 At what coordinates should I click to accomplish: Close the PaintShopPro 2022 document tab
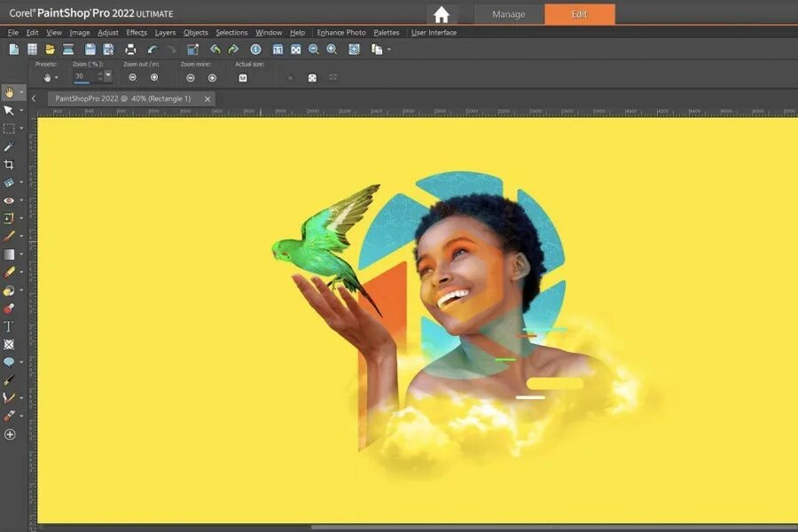(207, 98)
